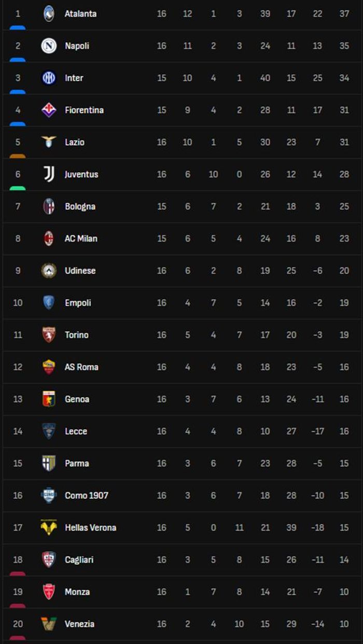Select the Fiorentina purple crest

pos(49,110)
